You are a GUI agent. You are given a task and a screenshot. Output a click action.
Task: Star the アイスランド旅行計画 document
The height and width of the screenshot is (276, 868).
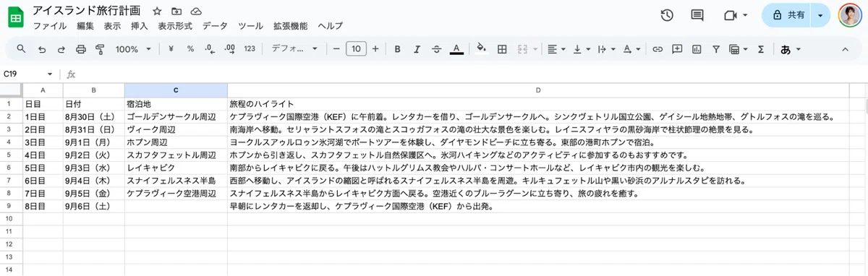158,12
